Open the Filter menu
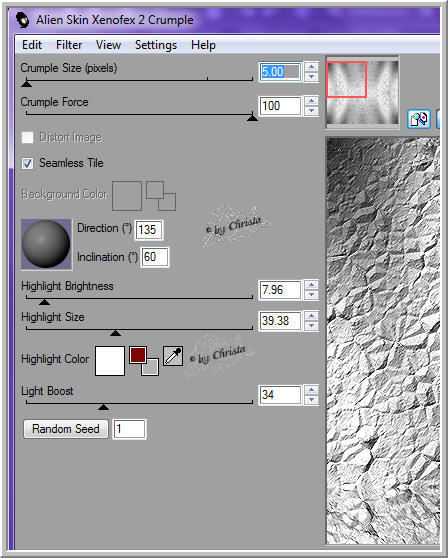This screenshot has width=448, height=558. pos(69,45)
